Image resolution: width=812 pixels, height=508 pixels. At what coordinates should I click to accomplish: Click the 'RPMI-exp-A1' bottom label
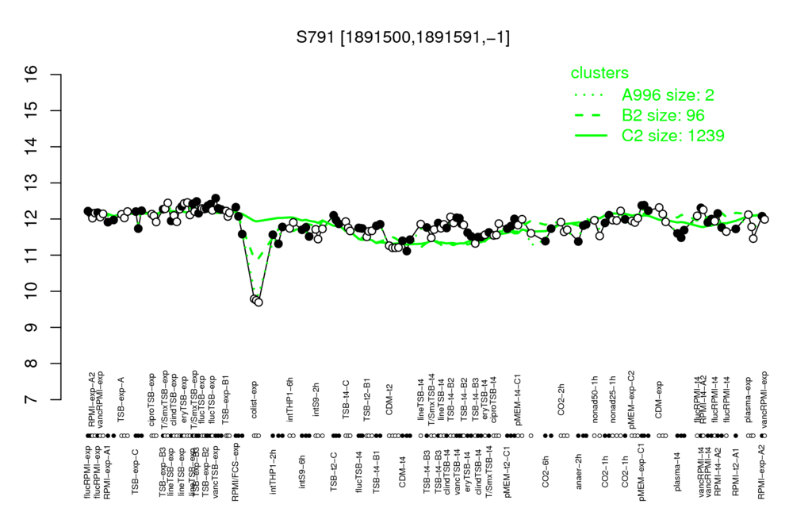pyautogui.click(x=107, y=472)
